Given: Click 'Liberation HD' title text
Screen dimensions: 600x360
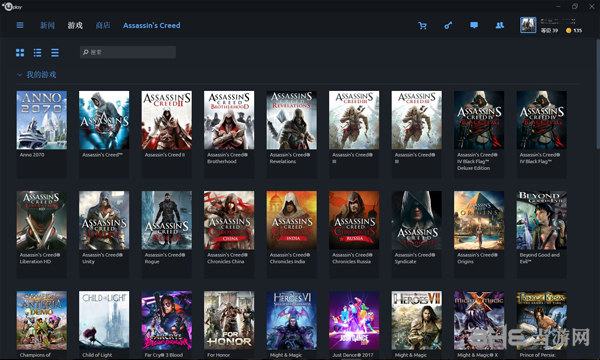Looking at the screenshot, I should point(35,262).
